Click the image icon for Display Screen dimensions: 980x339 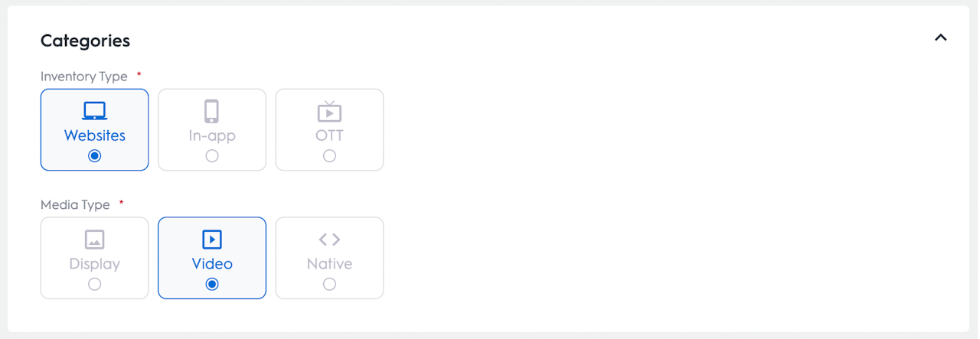94,240
